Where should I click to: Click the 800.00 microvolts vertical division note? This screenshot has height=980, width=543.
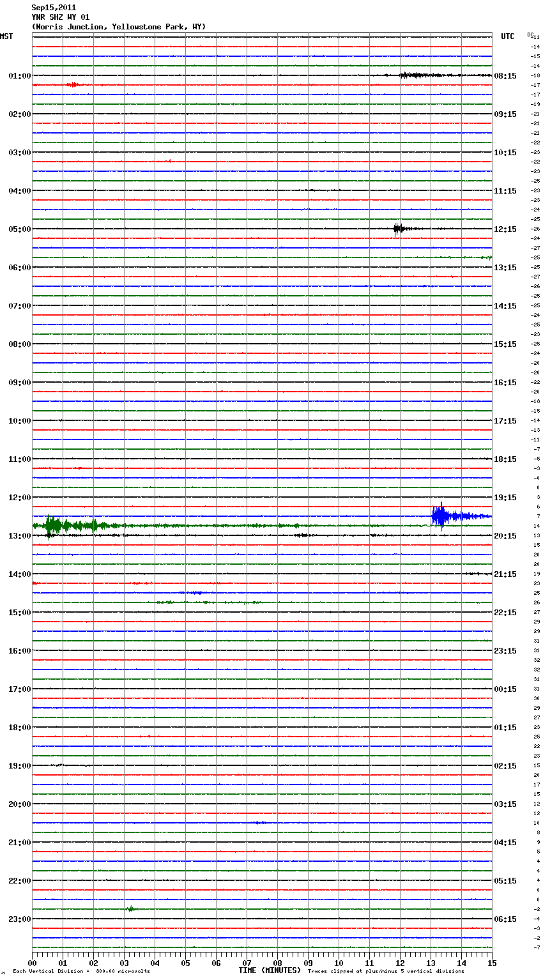click(81, 972)
